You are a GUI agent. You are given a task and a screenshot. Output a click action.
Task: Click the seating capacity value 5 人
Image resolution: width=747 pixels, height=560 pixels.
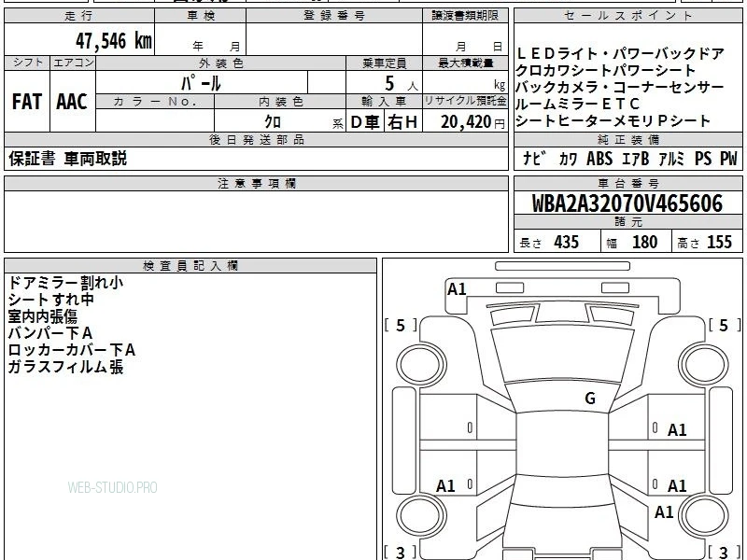401,84
